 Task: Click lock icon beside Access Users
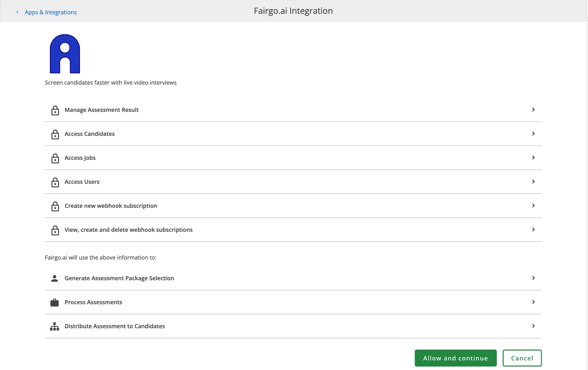point(55,182)
